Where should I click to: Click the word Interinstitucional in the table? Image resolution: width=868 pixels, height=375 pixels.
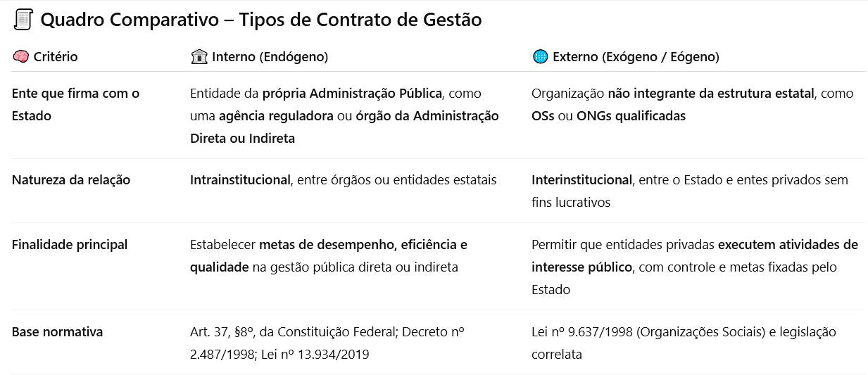click(x=581, y=179)
